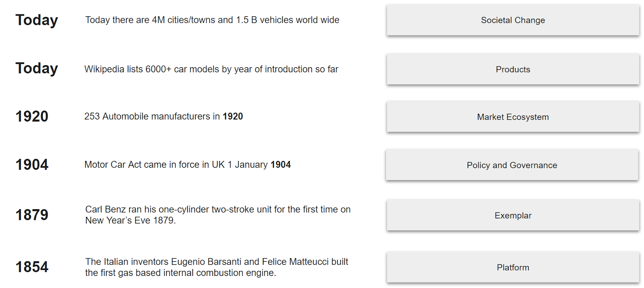Viewport: 644px width, 288px height.
Task: Click the 1879 year heading
Action: 32,215
